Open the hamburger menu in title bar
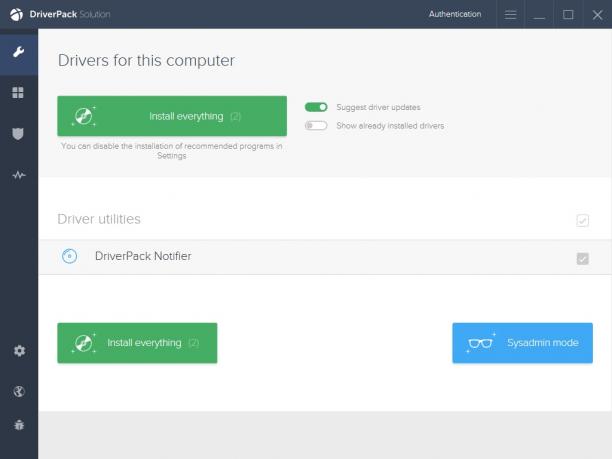Viewport: 612px width, 459px height. tap(510, 14)
